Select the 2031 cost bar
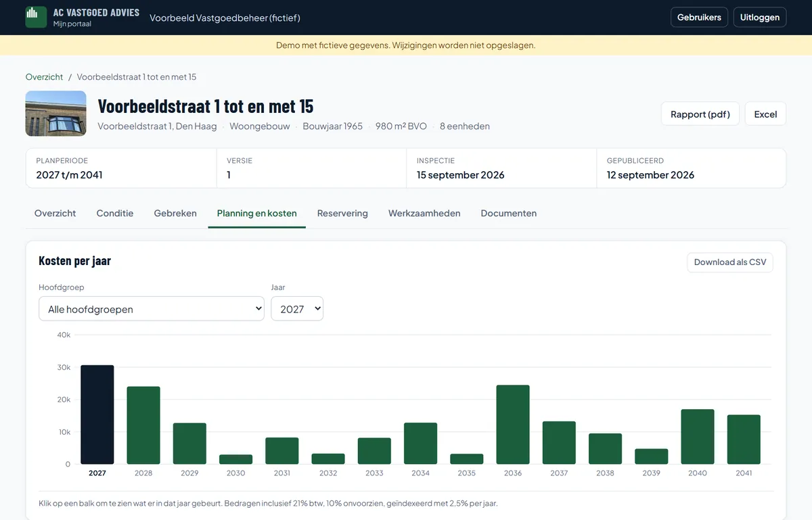 (282, 451)
